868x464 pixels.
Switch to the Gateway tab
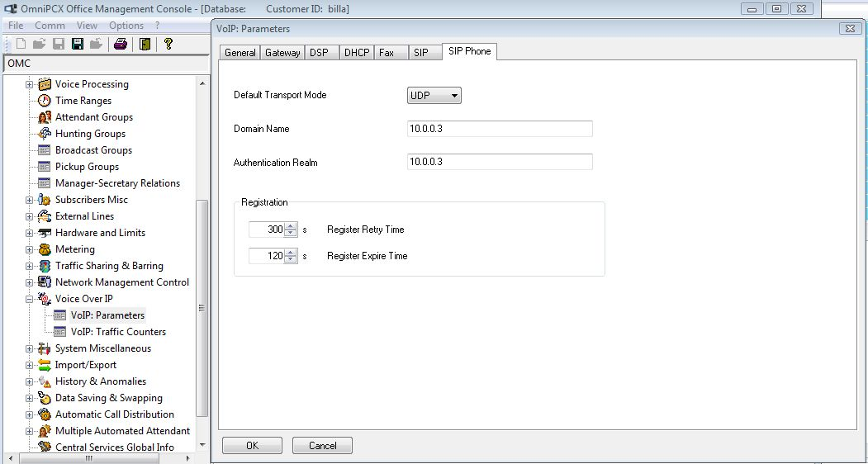pos(282,53)
